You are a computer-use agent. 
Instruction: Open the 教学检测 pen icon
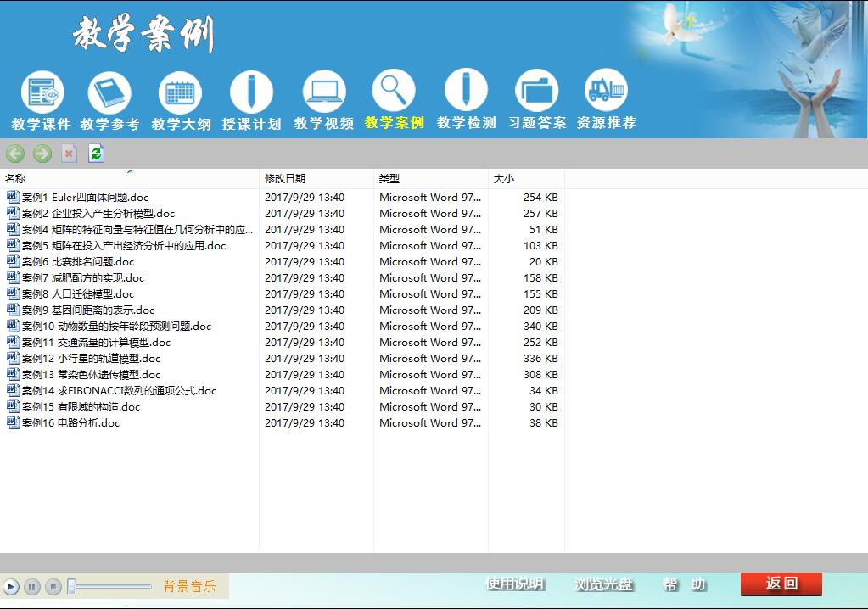point(466,90)
